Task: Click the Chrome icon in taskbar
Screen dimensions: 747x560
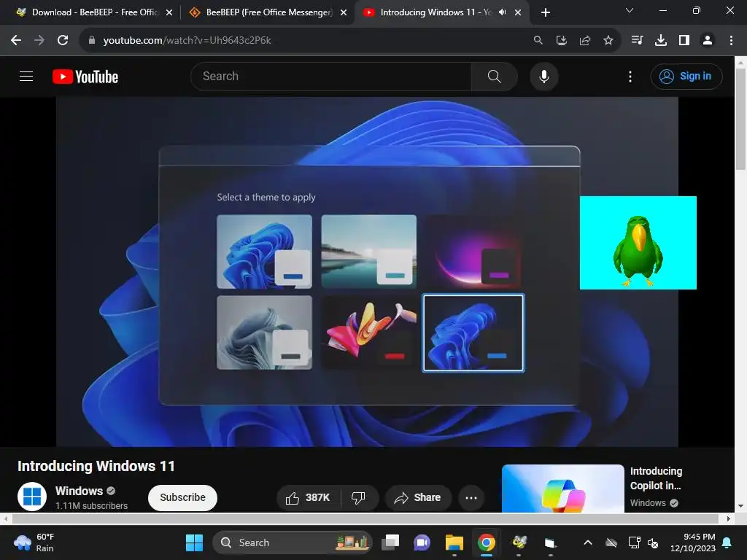Action: tap(487, 542)
